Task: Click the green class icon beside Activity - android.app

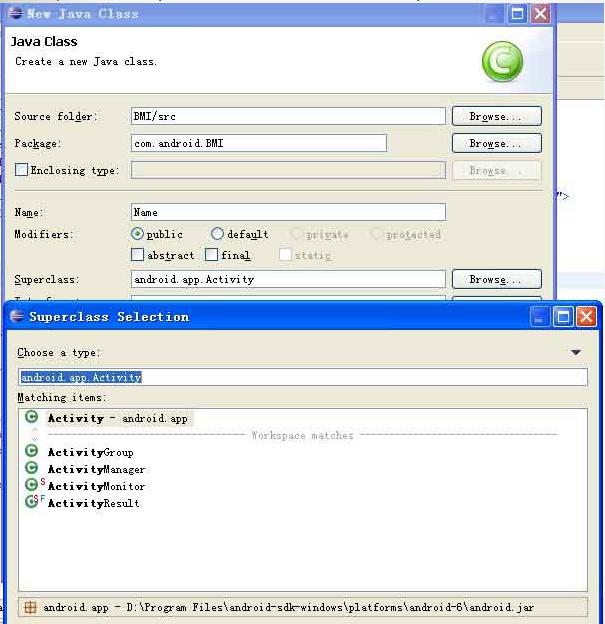Action: (31, 417)
